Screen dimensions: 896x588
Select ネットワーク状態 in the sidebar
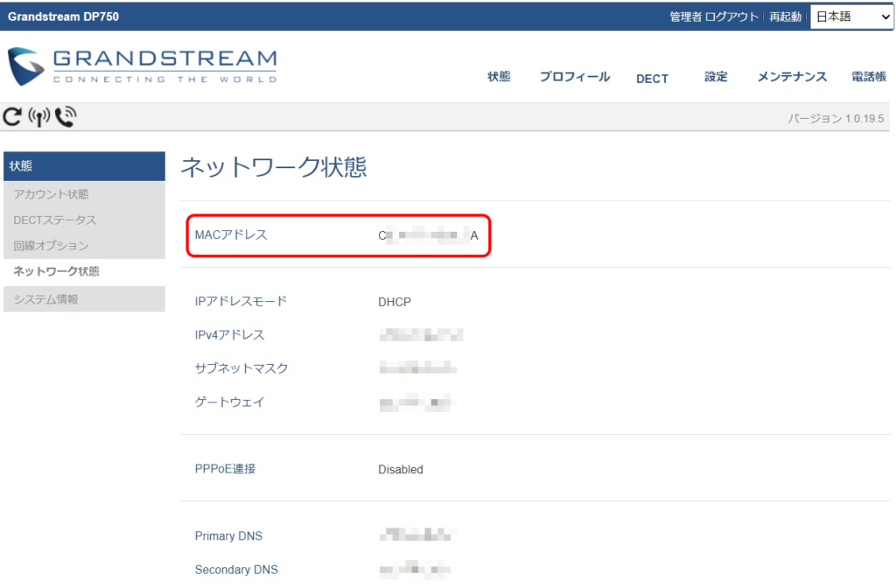pyautogui.click(x=56, y=271)
